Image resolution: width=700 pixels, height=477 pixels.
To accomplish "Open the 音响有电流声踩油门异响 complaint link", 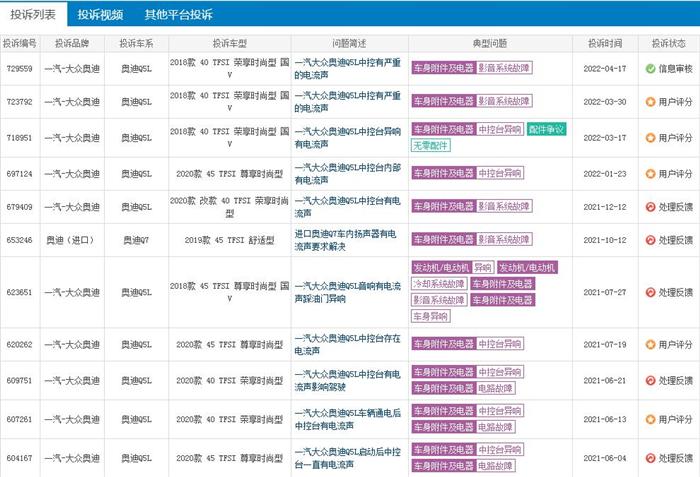I will pyautogui.click(x=348, y=293).
